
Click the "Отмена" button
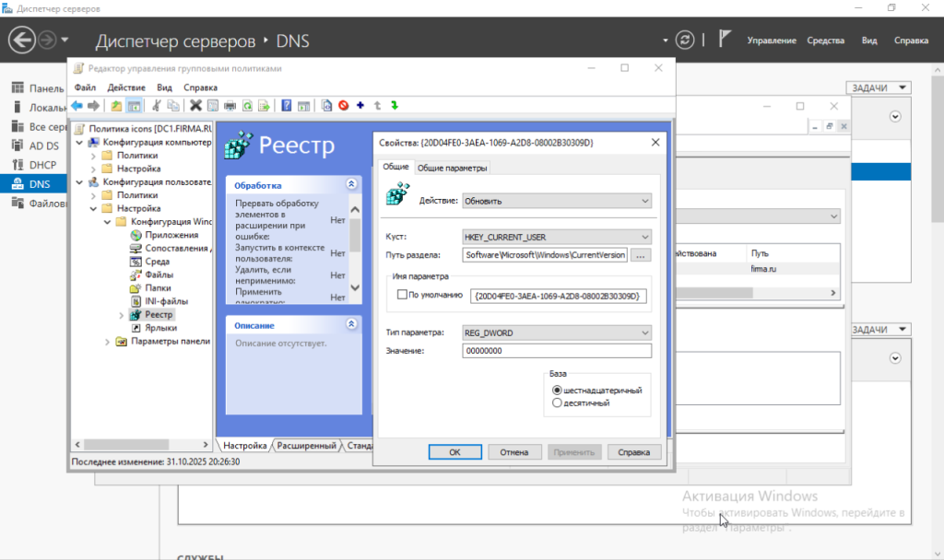(514, 452)
